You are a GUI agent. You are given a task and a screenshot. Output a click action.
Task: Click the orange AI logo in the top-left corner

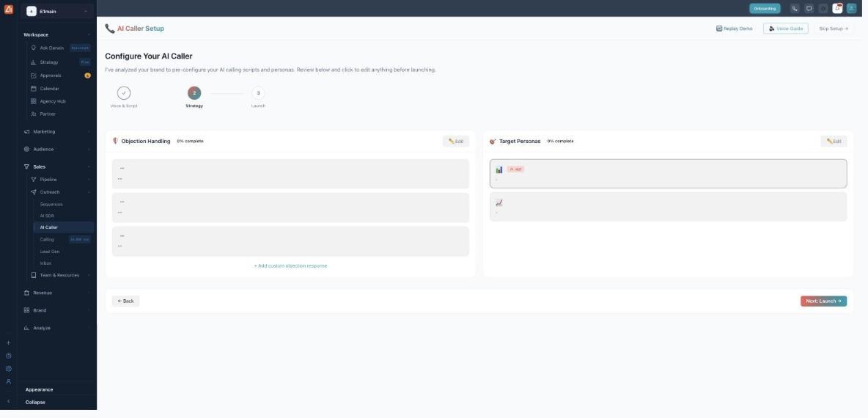tap(8, 9)
